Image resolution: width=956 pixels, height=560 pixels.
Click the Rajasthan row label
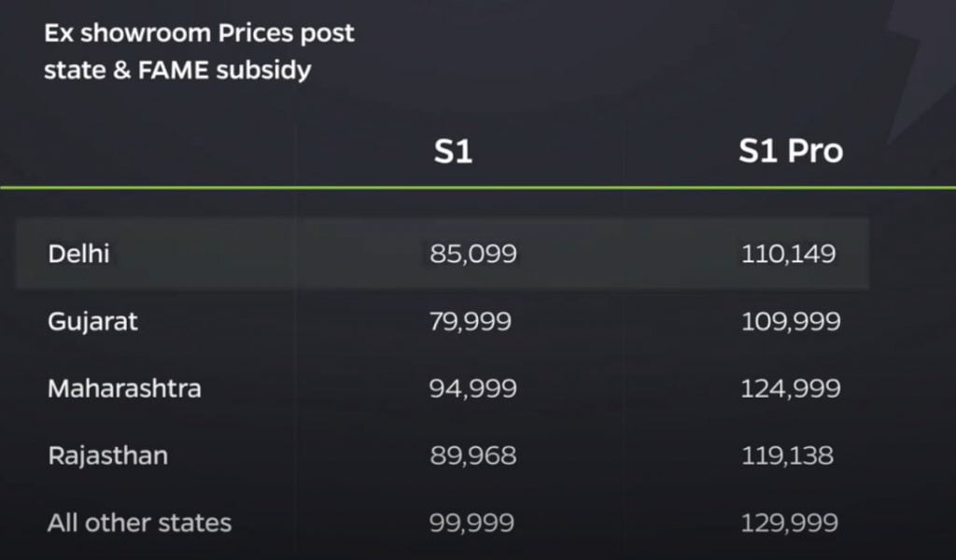pyautogui.click(x=108, y=455)
